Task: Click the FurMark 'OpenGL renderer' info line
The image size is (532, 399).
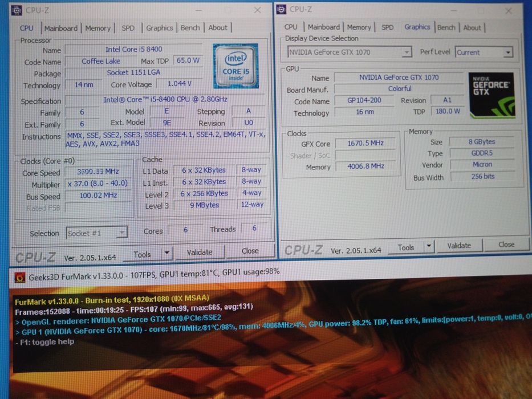Action: click(x=119, y=320)
